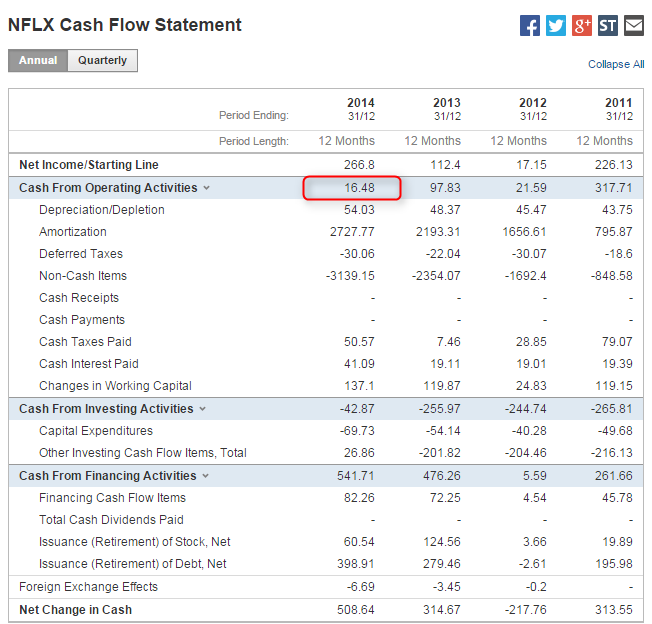This screenshot has height=624, width=652.
Task: Click Net Change in Cash label
Action: point(76,610)
